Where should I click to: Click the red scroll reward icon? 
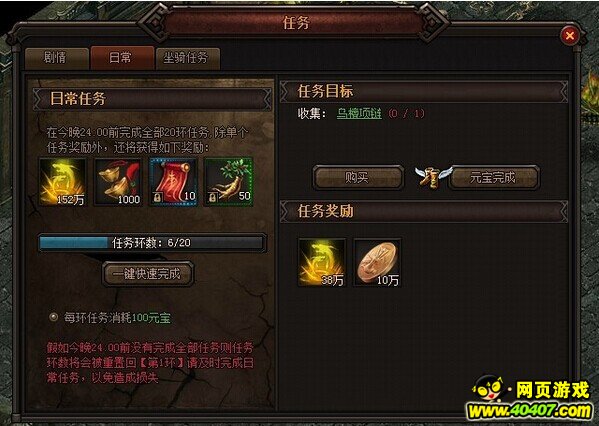[x=173, y=182]
